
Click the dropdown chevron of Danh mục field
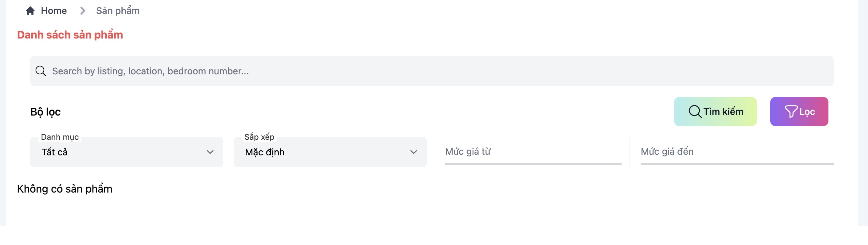coord(210,152)
